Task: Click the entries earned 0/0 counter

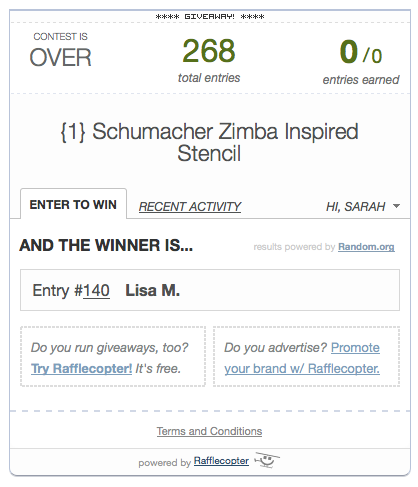Action: (x=361, y=61)
